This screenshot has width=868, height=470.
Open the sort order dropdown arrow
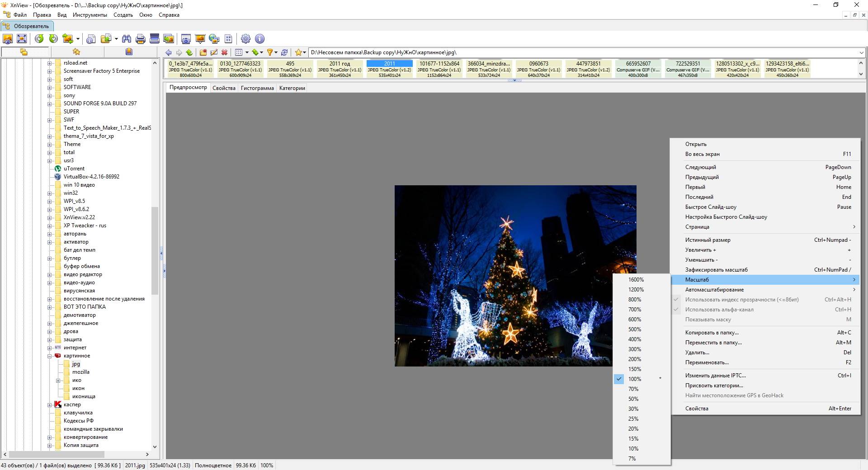pyautogui.click(x=262, y=52)
